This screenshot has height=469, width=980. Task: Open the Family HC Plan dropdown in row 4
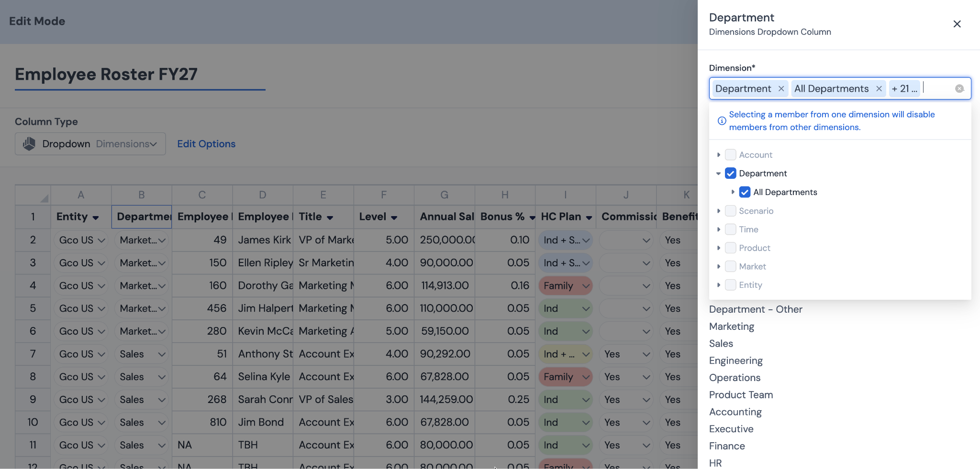(x=566, y=286)
